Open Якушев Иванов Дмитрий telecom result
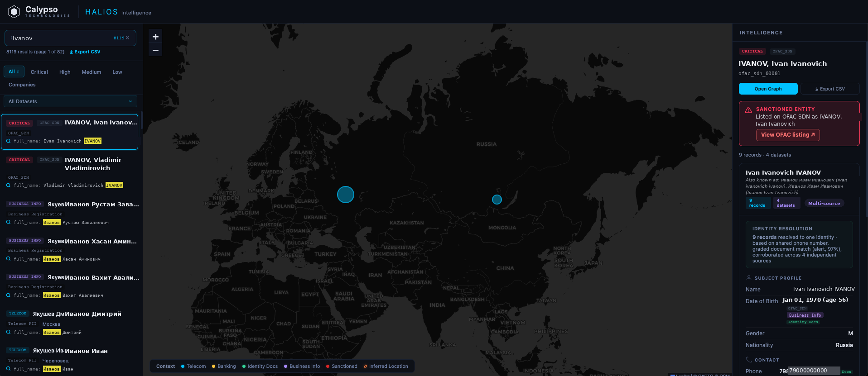The width and height of the screenshot is (868, 376). coord(70,323)
